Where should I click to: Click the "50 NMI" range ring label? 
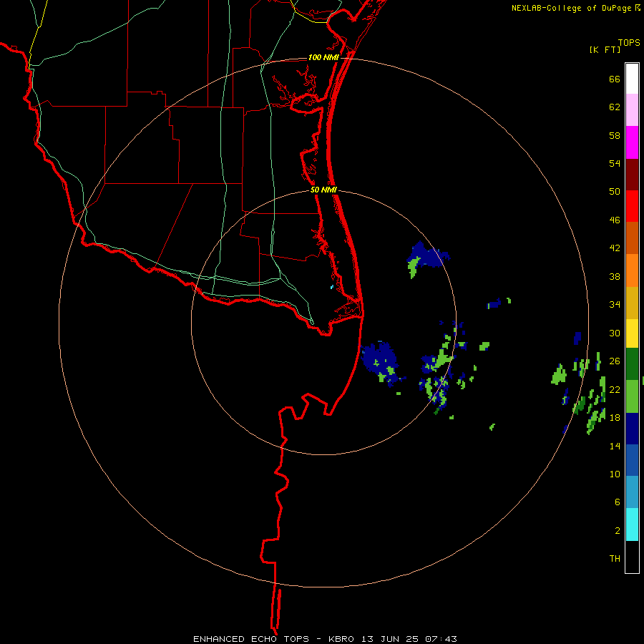tap(323, 190)
